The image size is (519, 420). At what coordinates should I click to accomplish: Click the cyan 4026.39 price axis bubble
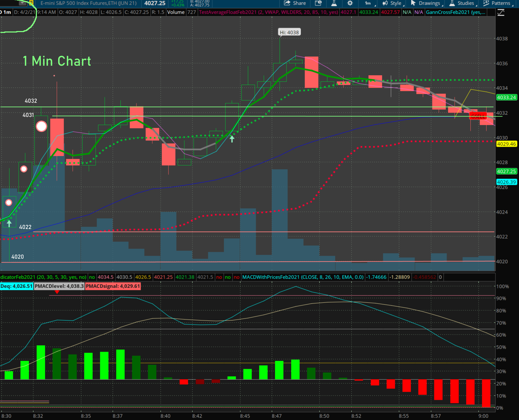click(x=506, y=182)
